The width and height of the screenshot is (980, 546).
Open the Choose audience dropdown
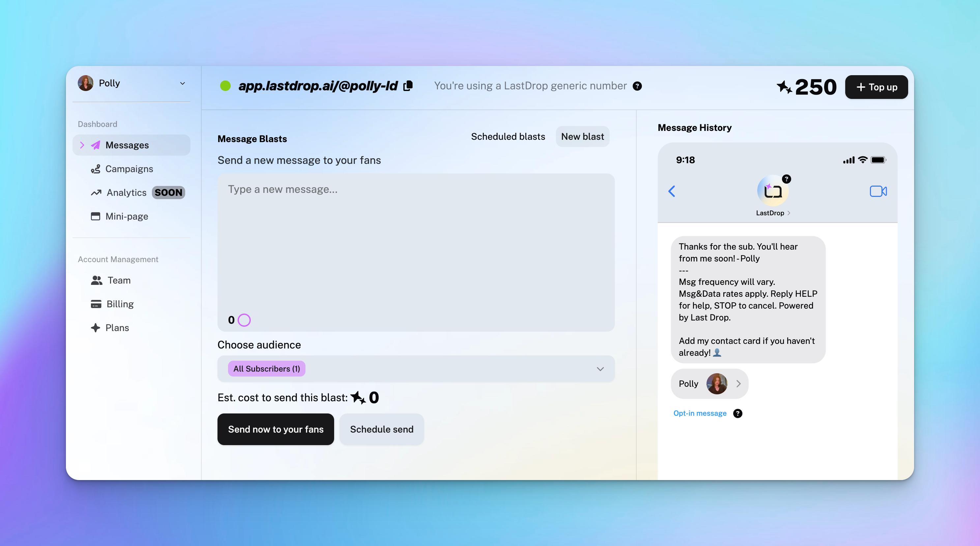pos(600,369)
